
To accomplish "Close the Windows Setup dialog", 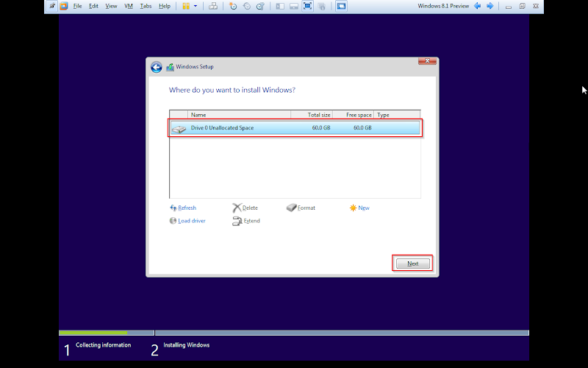I will tap(427, 61).
